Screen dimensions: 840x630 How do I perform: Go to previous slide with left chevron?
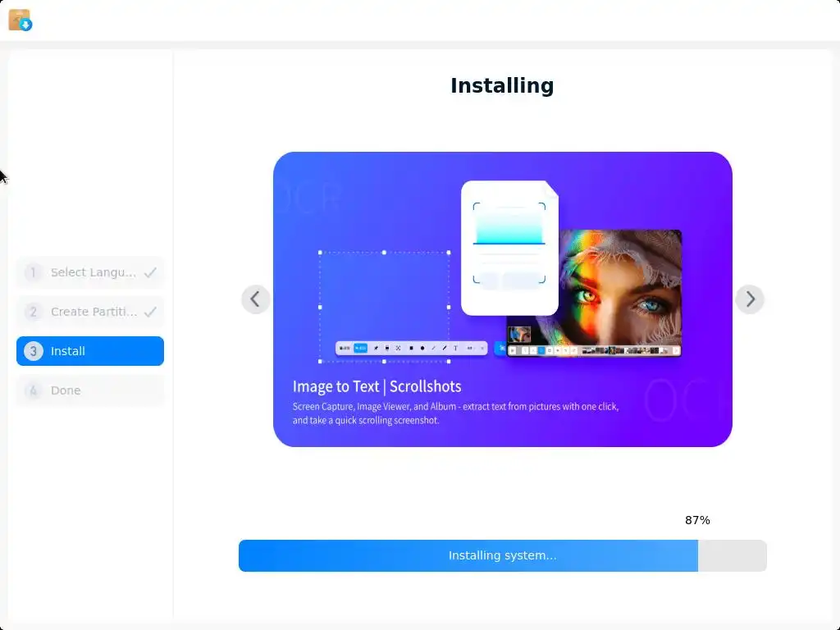pos(256,299)
